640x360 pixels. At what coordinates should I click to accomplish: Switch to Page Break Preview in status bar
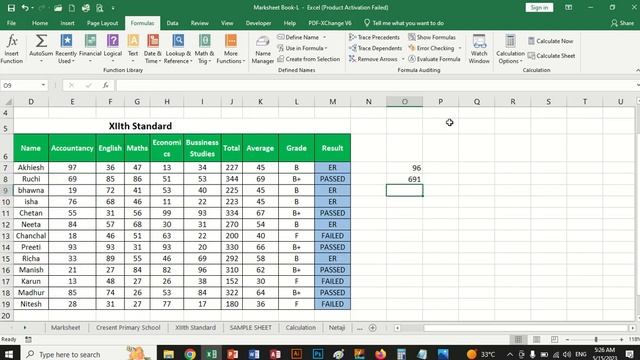pos(554,340)
